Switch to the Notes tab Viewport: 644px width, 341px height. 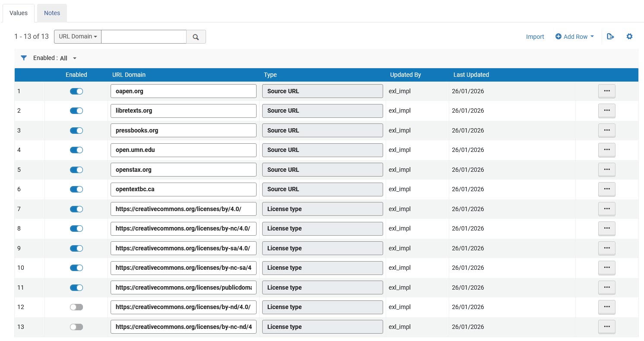coord(52,13)
